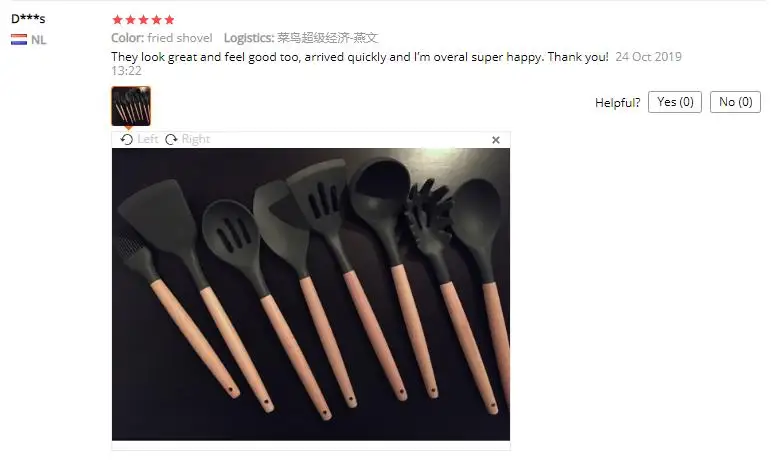
Task: Click the third red rating star
Action: click(143, 19)
